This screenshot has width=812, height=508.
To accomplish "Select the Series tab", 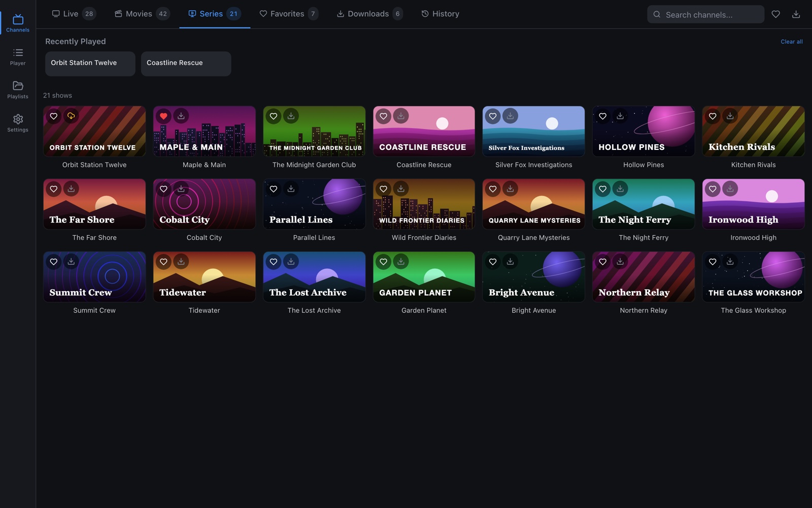I will [215, 14].
